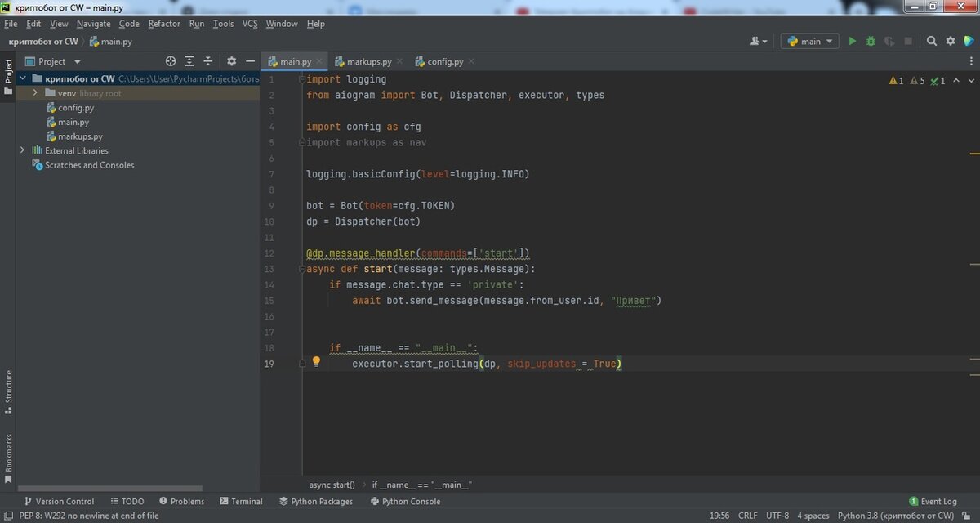Open the main run configuration dropdown
Viewport: 980px width, 523px height.
(x=809, y=41)
